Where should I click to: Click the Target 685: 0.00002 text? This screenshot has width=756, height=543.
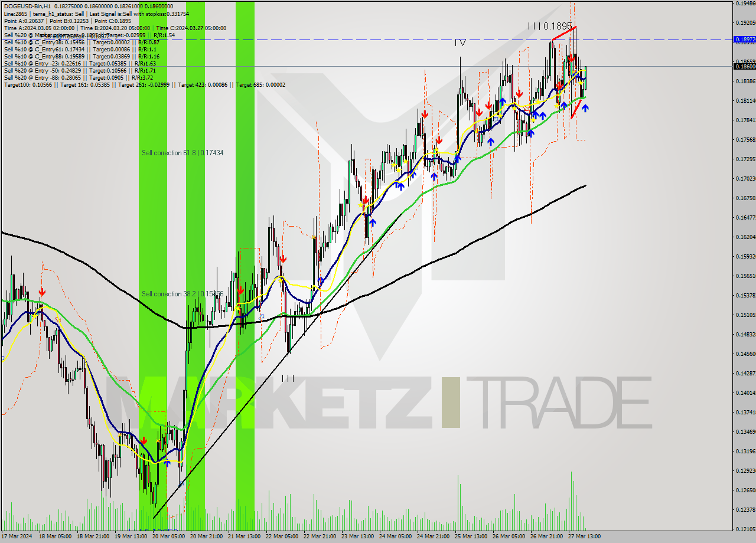coord(260,84)
